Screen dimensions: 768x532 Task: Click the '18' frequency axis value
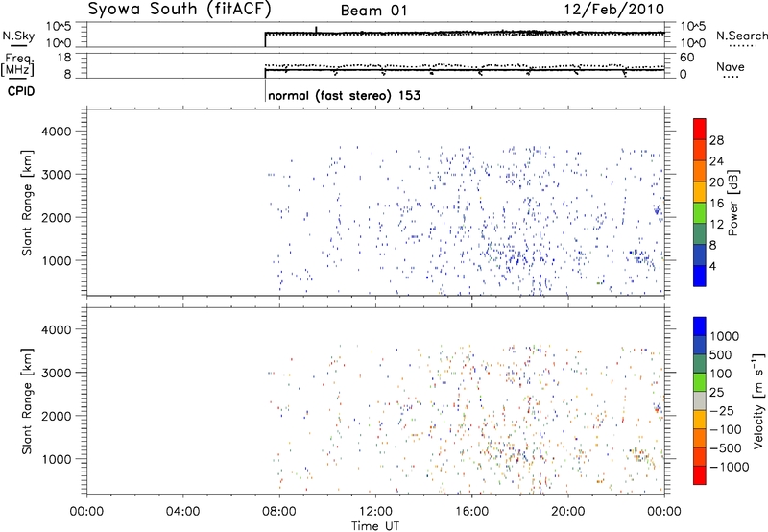click(x=64, y=58)
